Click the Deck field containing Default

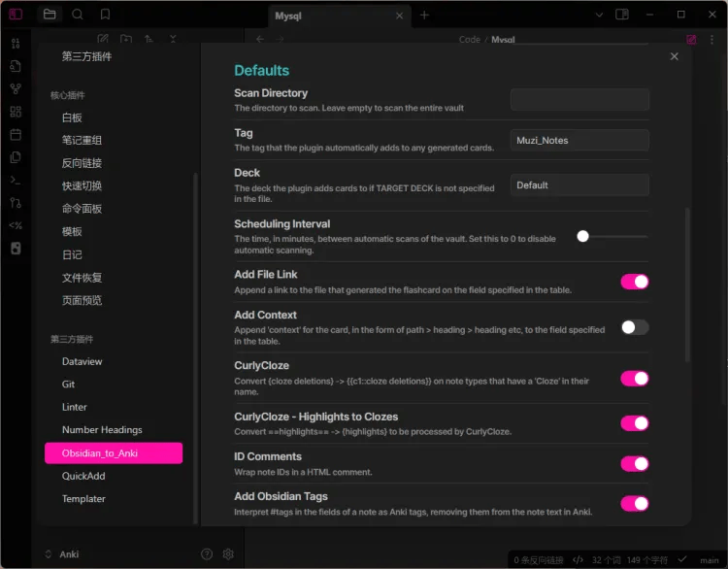pyautogui.click(x=579, y=184)
